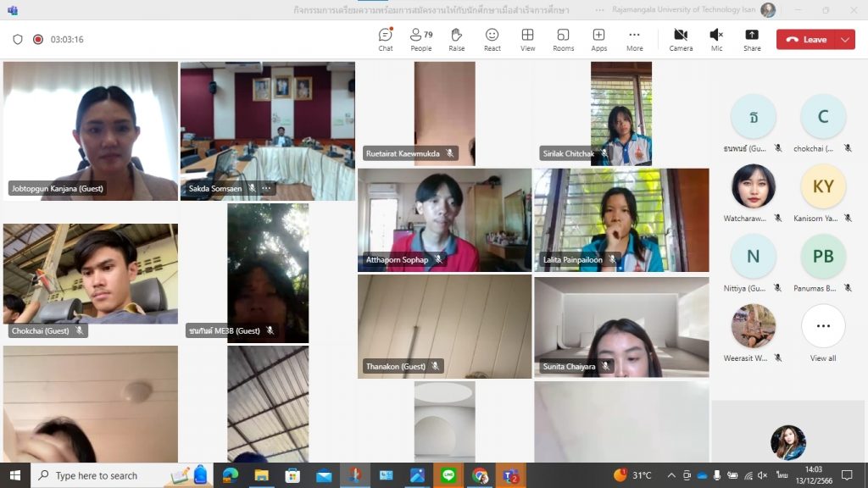
Task: Open the system tray hidden icons chevron
Action: [x=671, y=475]
